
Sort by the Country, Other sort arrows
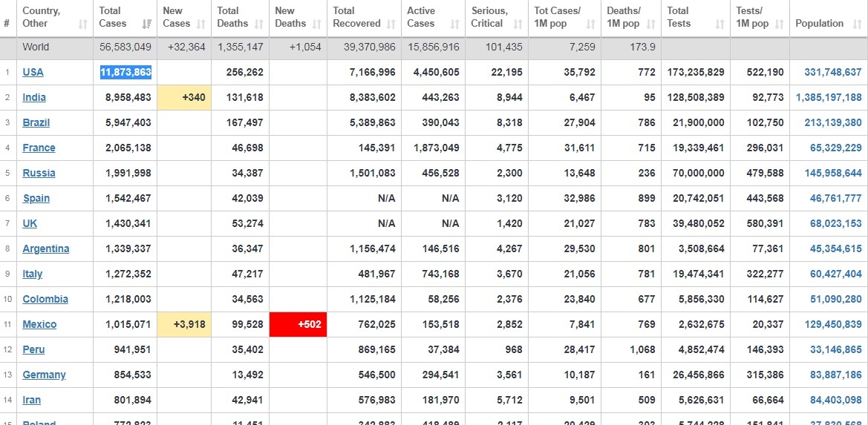83,24
